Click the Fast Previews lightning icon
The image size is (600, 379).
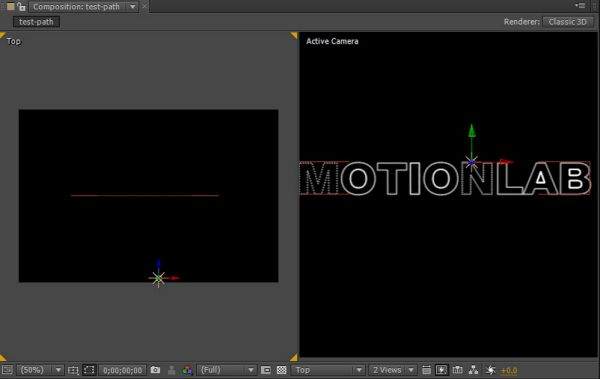(x=441, y=370)
